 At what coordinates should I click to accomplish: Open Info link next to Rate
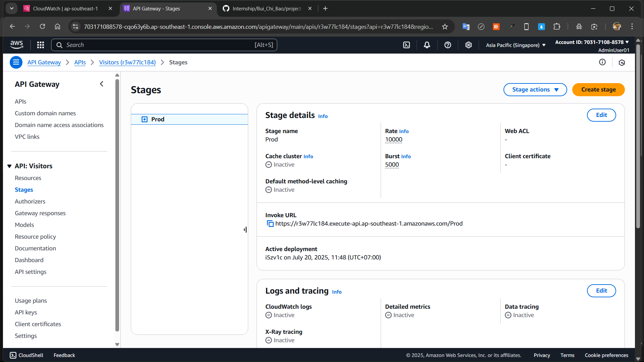(404, 131)
